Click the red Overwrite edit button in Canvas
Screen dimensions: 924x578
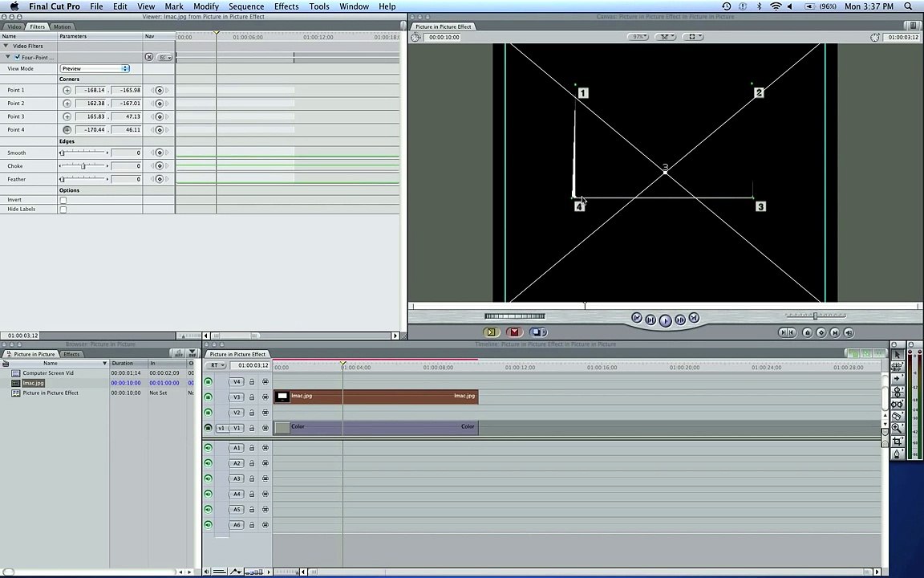514,332
